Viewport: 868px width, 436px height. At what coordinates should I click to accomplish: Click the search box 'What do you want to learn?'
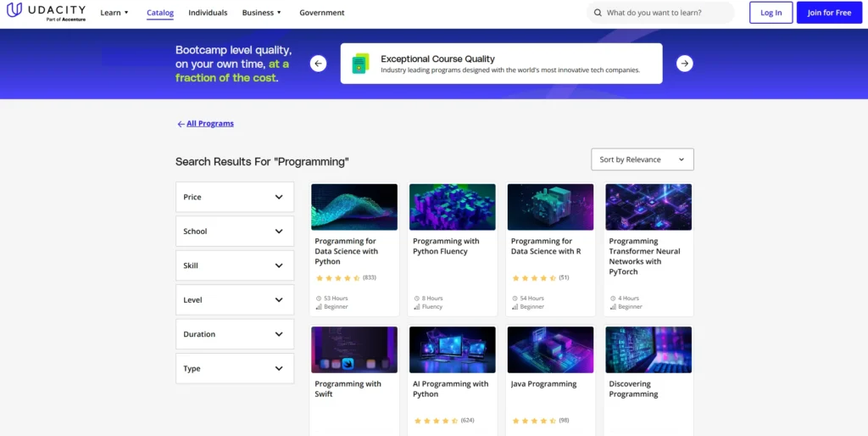tap(660, 13)
